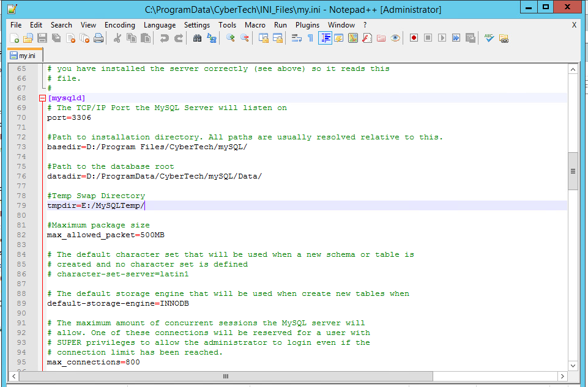588x387 pixels.
Task: Open the Search menu
Action: pyautogui.click(x=61, y=25)
